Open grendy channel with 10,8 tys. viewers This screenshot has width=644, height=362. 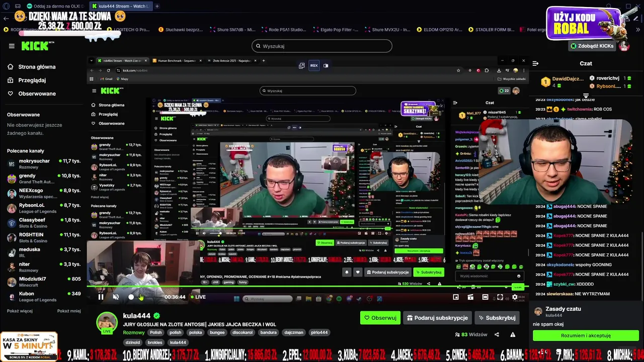point(43,178)
